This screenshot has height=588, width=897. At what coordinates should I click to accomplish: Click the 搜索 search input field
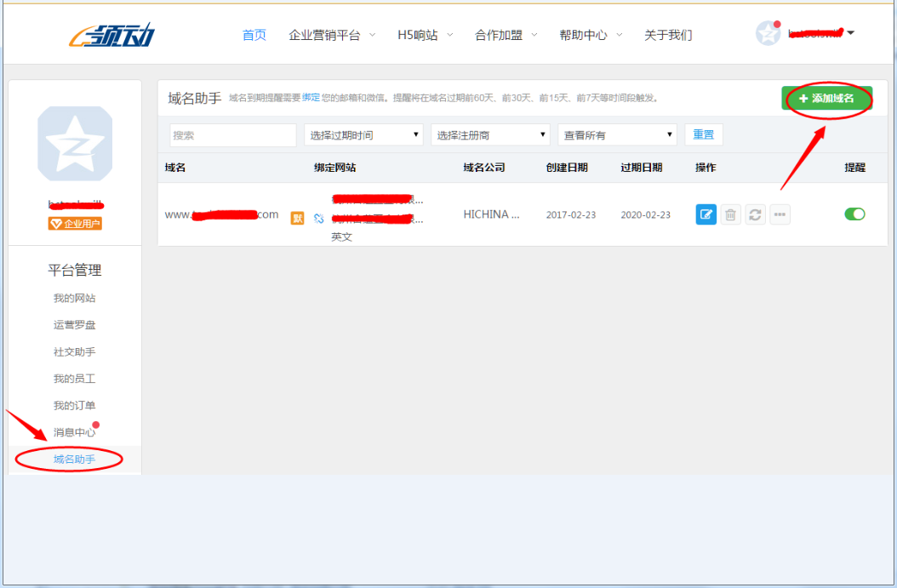[x=232, y=135]
